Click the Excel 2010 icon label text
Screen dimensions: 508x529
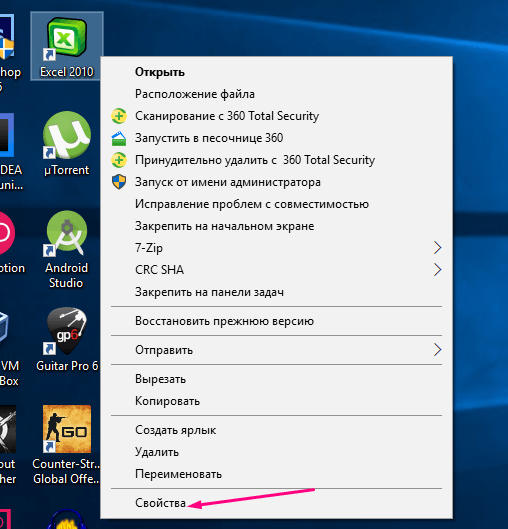click(x=67, y=72)
